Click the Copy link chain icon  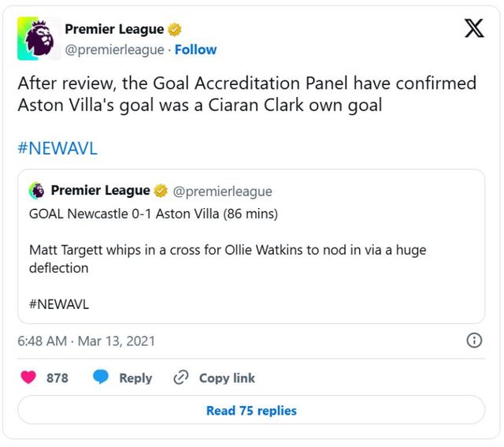181,378
